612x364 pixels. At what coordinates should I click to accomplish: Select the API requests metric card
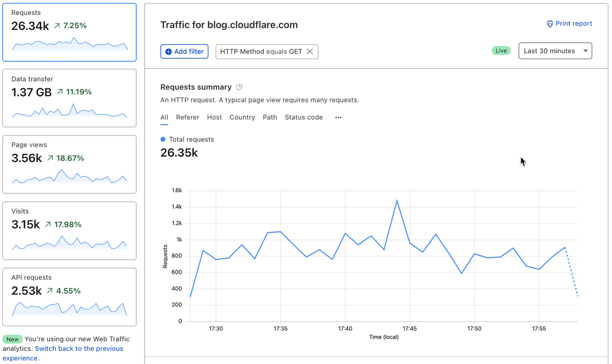[x=69, y=297]
